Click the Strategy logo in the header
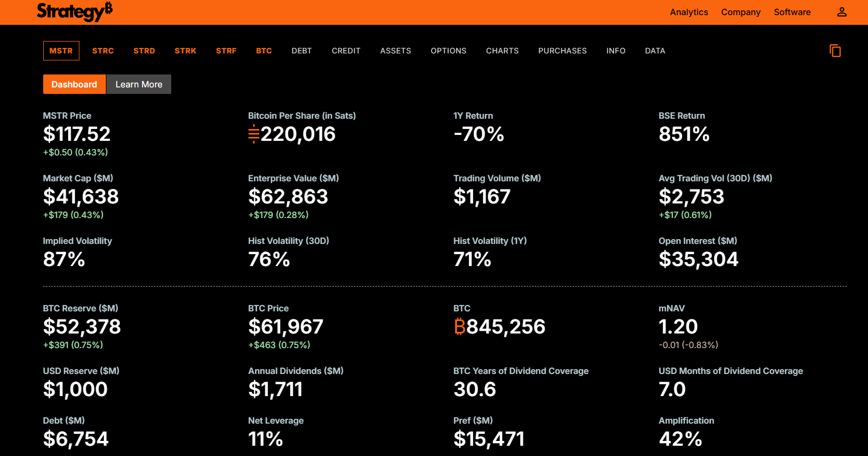868x456 pixels. click(x=75, y=11)
